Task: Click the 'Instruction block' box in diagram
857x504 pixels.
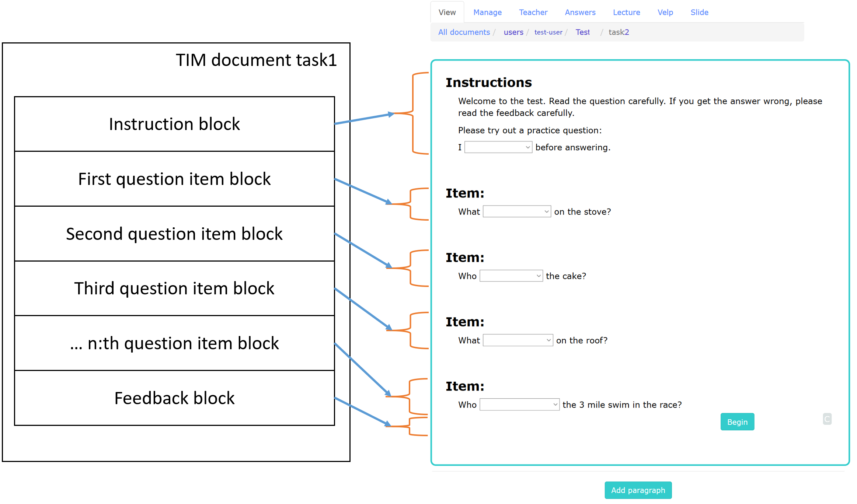Action: click(x=174, y=124)
